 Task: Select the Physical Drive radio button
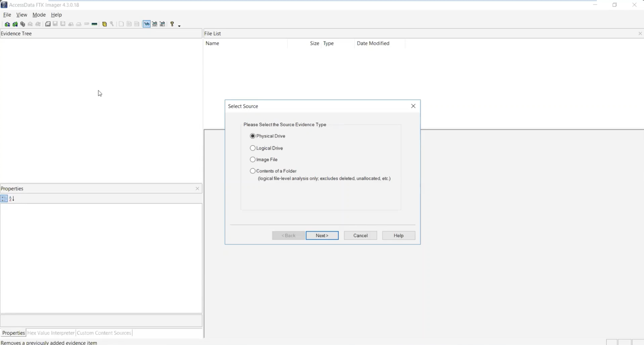[253, 136]
